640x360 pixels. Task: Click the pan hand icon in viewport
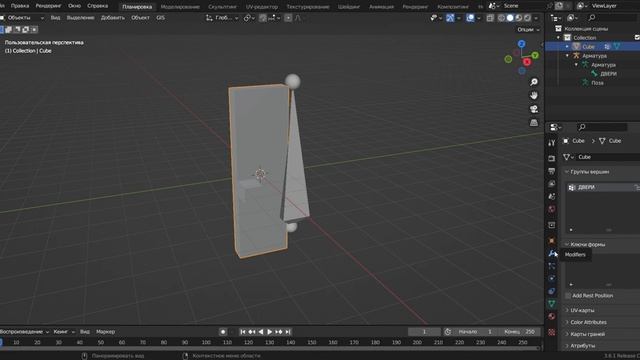click(x=534, y=96)
